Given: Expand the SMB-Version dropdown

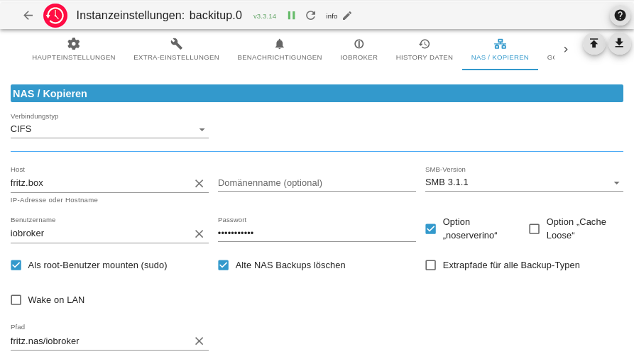Looking at the screenshot, I should tap(523, 182).
